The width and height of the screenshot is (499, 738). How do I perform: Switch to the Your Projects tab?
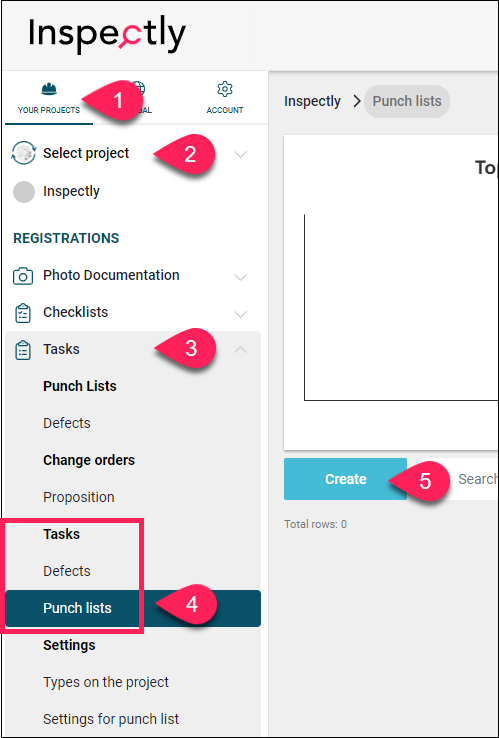click(49, 99)
